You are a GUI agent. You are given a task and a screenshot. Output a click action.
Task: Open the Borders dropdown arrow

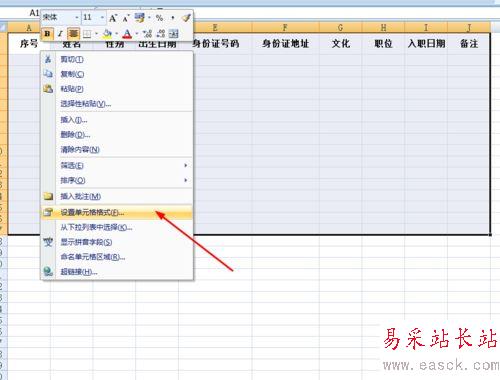pyautogui.click(x=96, y=34)
